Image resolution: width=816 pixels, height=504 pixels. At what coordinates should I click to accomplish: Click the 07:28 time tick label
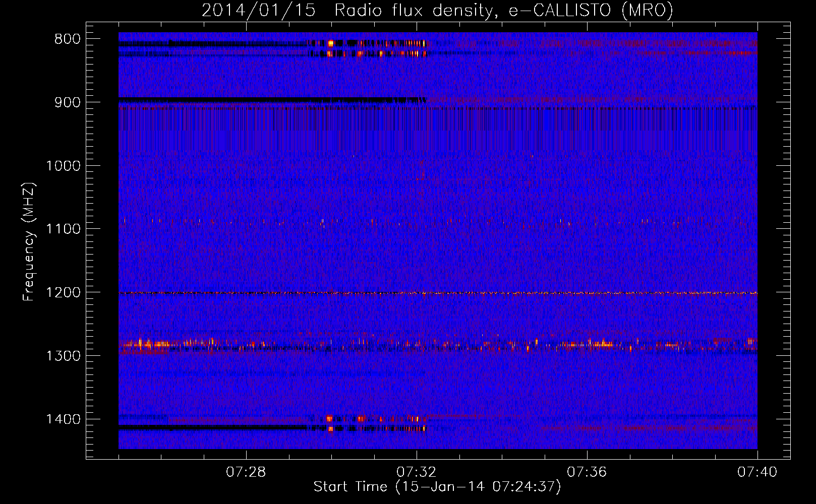246,472
